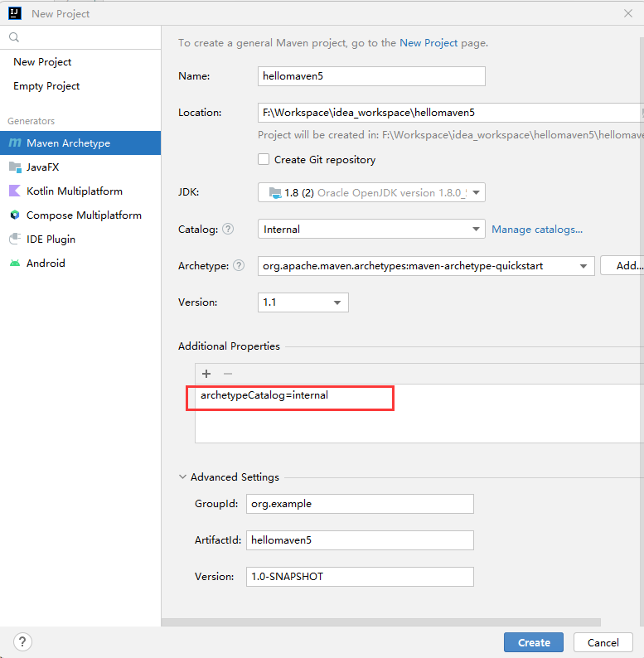Open the help question mark button

coord(22,642)
